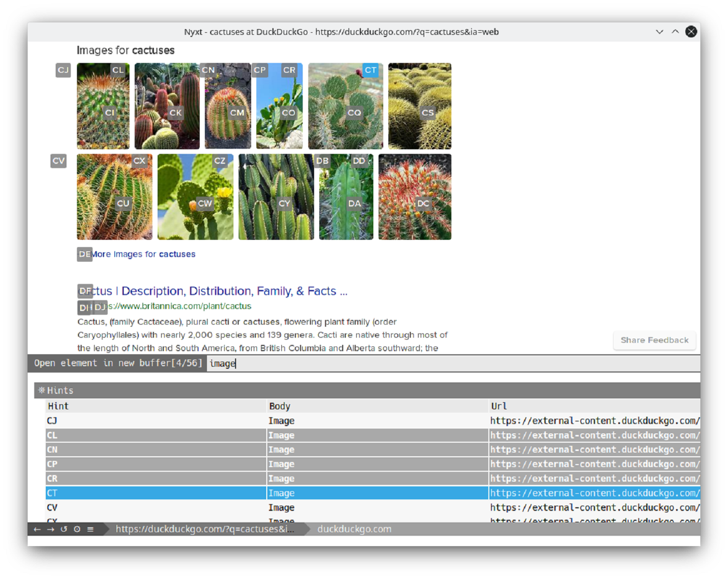Click the hamburger menu icon in status bar
Image resolution: width=728 pixels, height=579 pixels.
[x=90, y=529]
